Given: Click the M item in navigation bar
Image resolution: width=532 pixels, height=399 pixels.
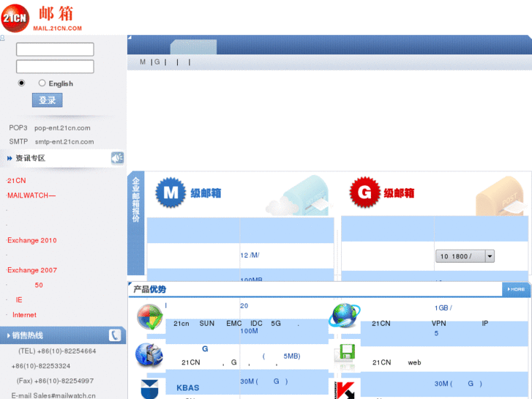Looking at the screenshot, I should [x=143, y=61].
